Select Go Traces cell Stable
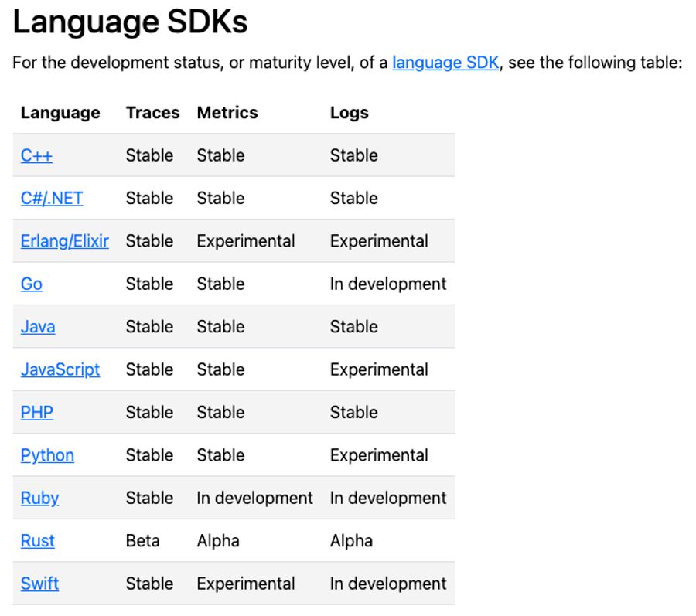The width and height of the screenshot is (696, 616). 149,284
